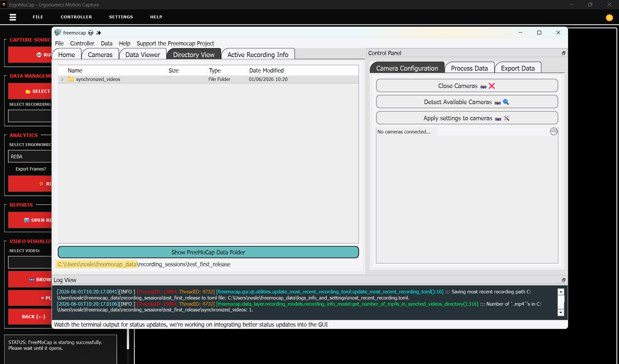Click Show FreeMoCap Data Folder button
The image size is (619, 364).
(208, 252)
